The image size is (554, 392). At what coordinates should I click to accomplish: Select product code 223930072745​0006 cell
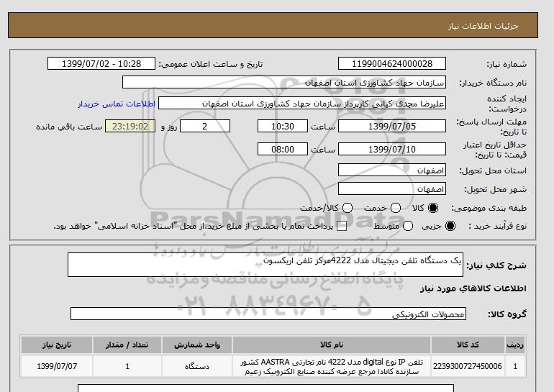468,366
